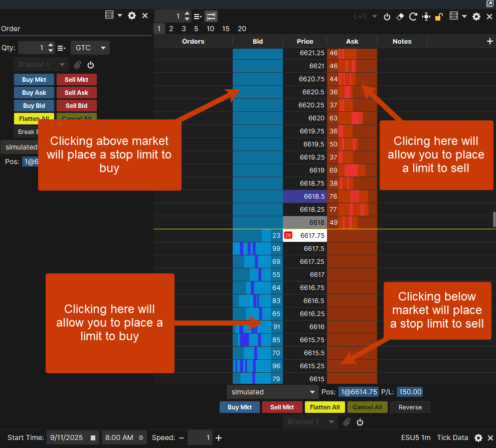The width and height of the screenshot is (496, 448).
Task: Click the eraser icon in DOM toolbar
Action: 400,16
